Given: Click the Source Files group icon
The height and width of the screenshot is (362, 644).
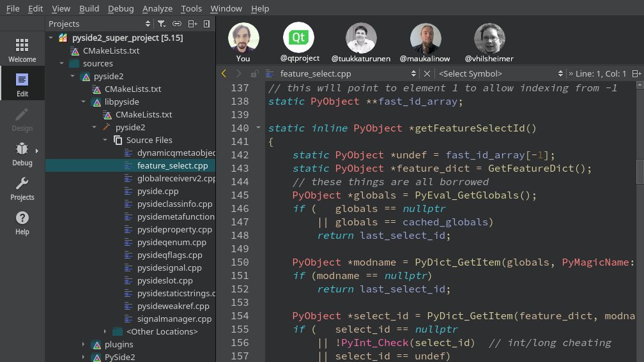Looking at the screenshot, I should coord(118,140).
